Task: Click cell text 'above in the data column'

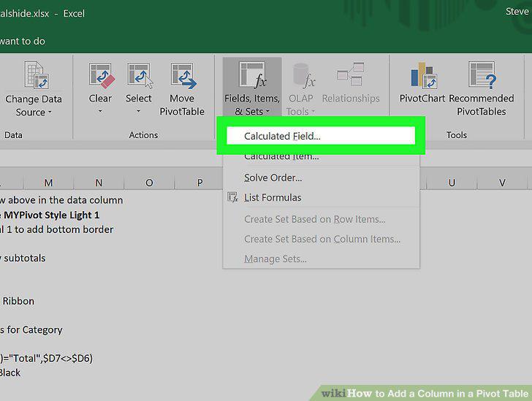Action: [x=65, y=200]
